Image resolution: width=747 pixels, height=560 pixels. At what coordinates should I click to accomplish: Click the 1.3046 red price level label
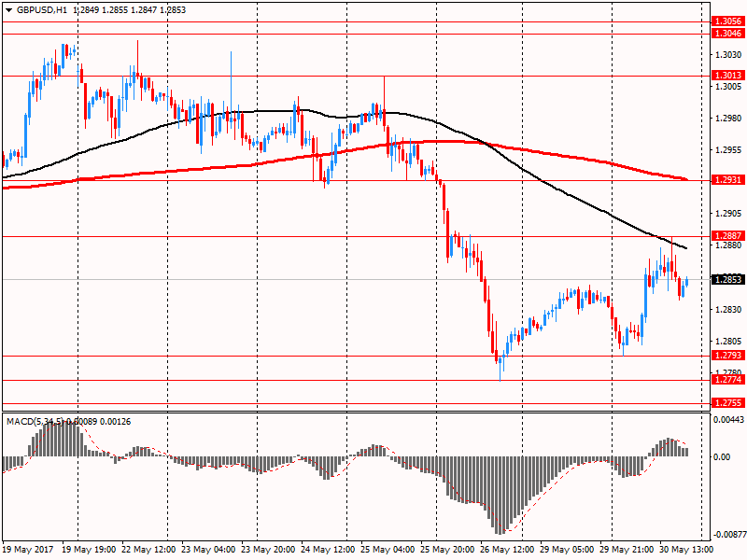728,34
